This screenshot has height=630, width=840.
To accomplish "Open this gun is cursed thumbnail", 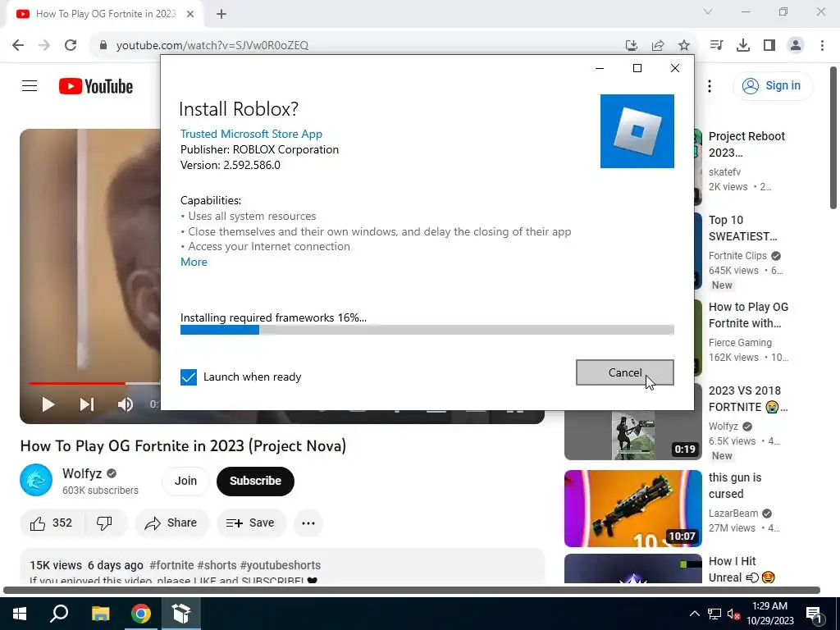I will (x=632, y=509).
